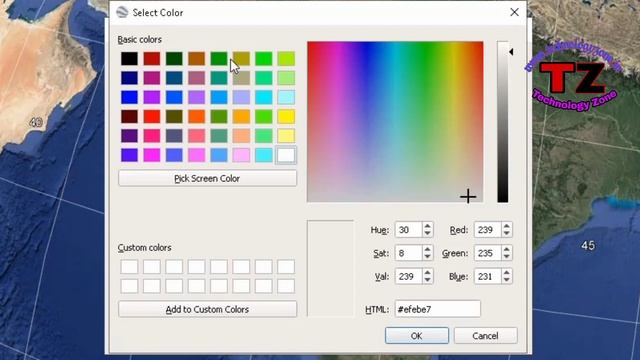Choose the dark navy swatch in second row

(129, 78)
